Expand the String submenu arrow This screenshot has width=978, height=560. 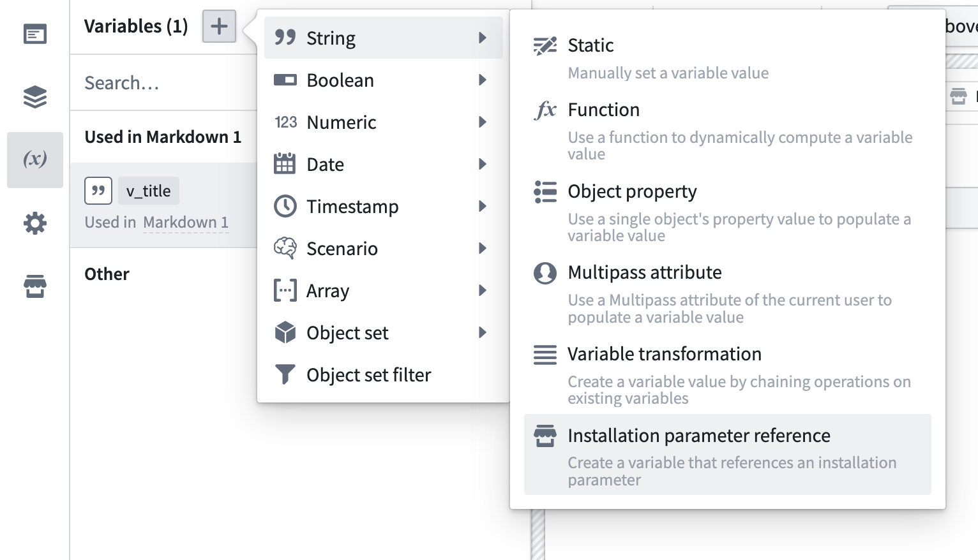(x=483, y=38)
